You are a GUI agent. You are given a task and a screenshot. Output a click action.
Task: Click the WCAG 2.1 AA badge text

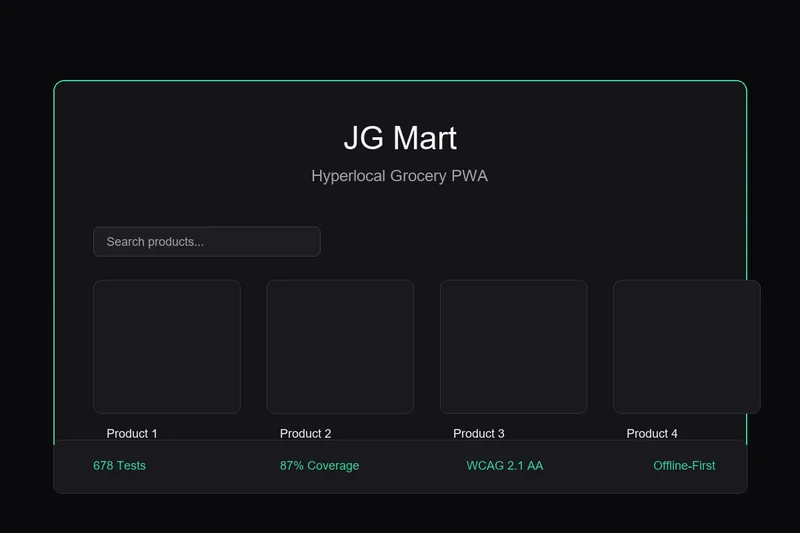[x=505, y=466]
